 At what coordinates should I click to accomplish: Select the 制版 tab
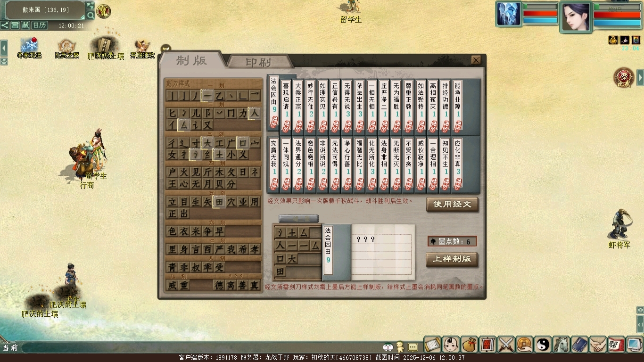coord(191,60)
